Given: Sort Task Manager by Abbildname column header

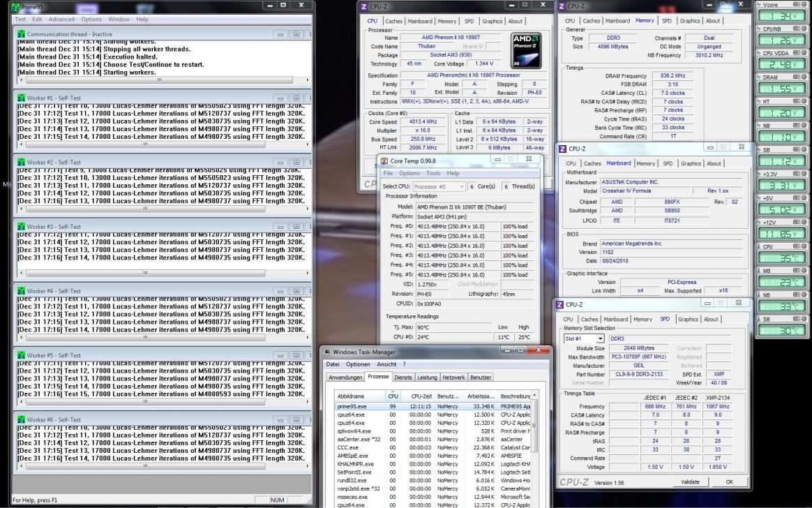Looking at the screenshot, I should tap(360, 396).
